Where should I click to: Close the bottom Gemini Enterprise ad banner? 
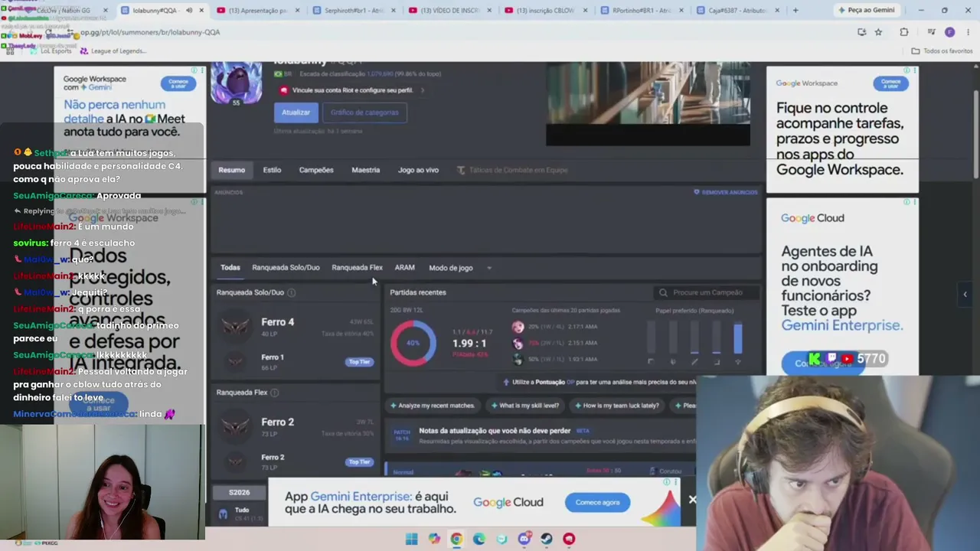click(692, 500)
